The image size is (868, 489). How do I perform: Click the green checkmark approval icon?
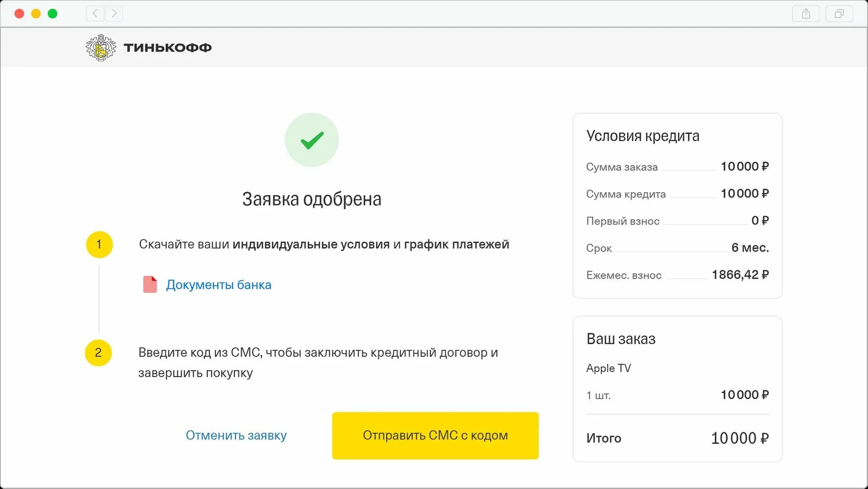tap(311, 140)
